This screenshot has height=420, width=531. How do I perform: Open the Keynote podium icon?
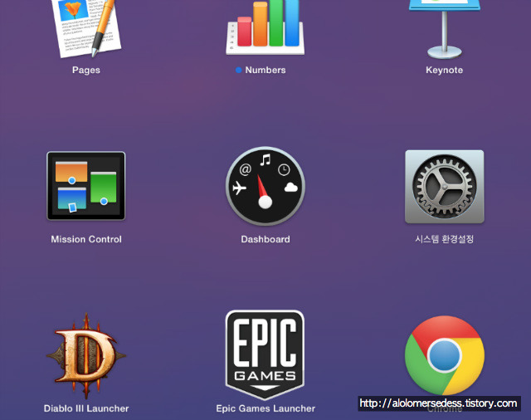tap(445, 29)
